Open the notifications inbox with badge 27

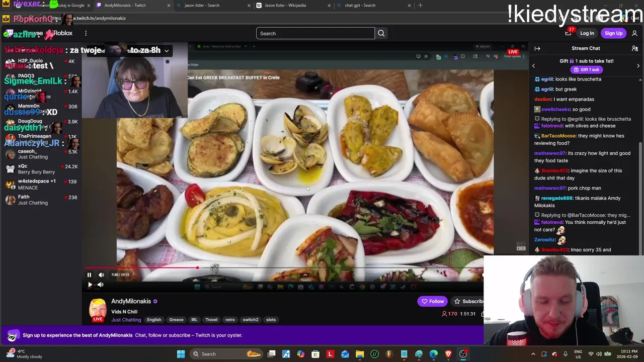[569, 33]
